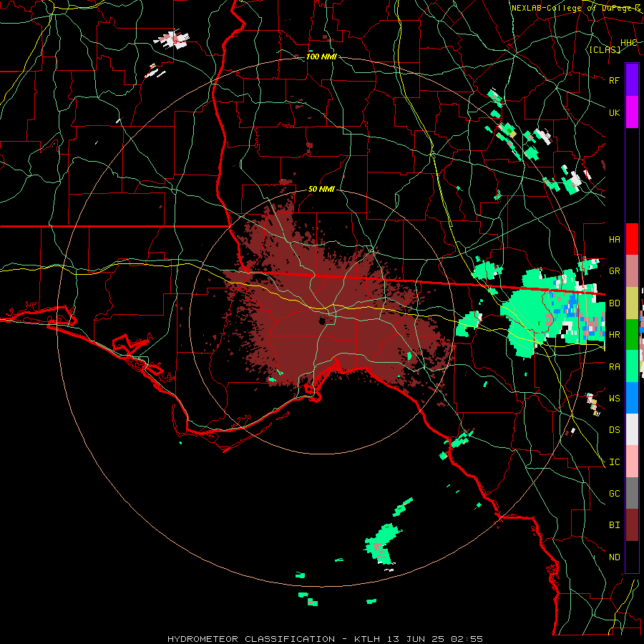Select the light pink IC legend swatch
644x644 pixels.
(632, 462)
